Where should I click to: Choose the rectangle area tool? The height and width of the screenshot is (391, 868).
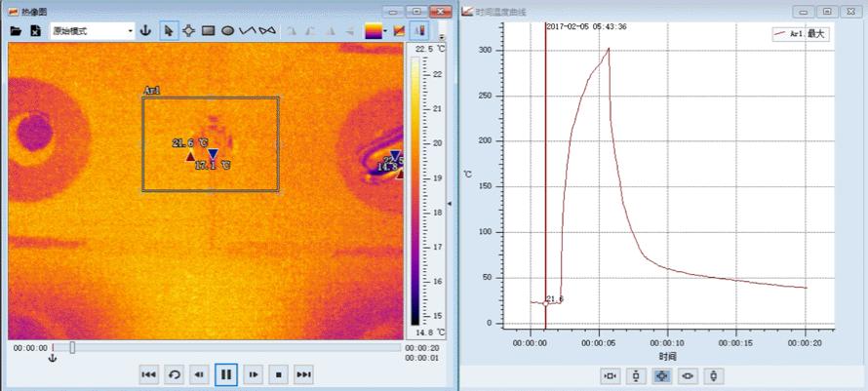(x=208, y=31)
